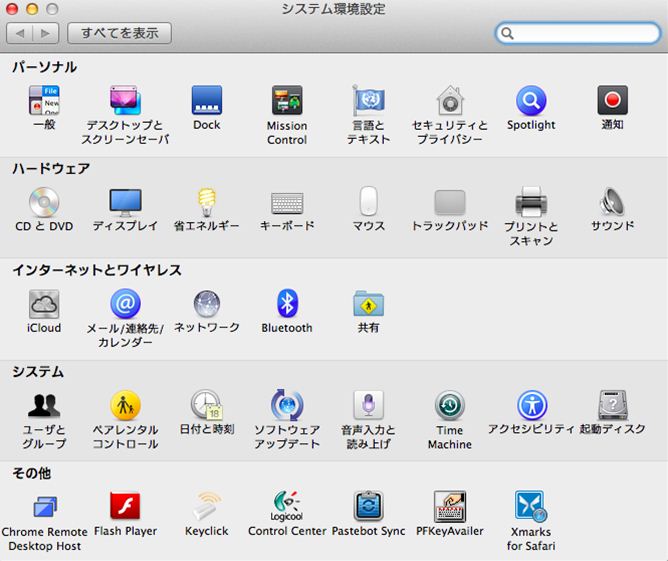Select the iCloud settings icon
The image size is (668, 561).
point(44,304)
